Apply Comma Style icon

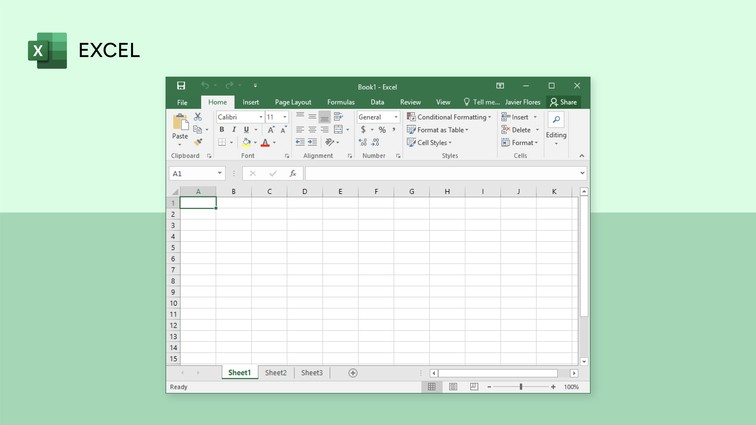click(394, 129)
